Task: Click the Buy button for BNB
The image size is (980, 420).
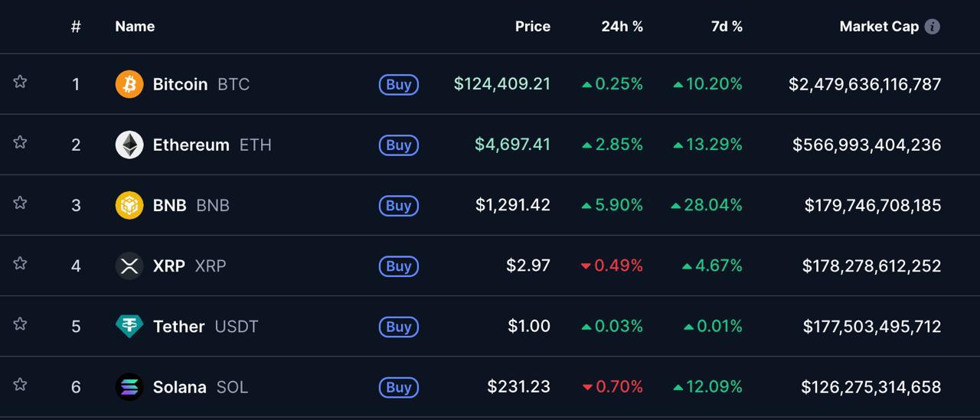Action: [x=399, y=205]
